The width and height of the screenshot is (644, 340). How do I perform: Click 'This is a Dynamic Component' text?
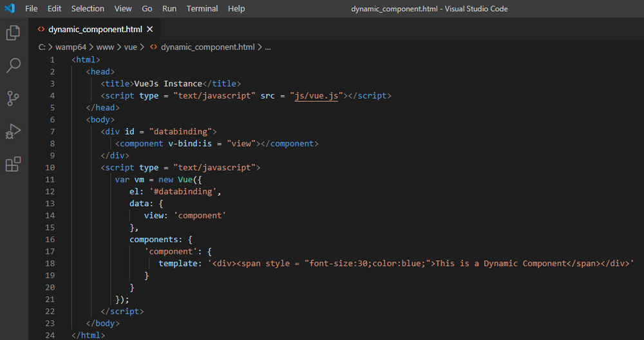501,263
